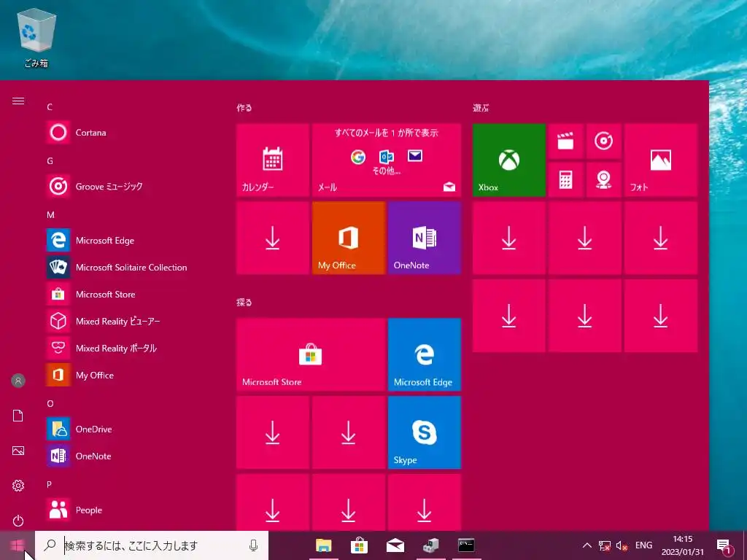The height and width of the screenshot is (560, 747).
Task: Click the ENG input language indicator
Action: pyautogui.click(x=643, y=545)
